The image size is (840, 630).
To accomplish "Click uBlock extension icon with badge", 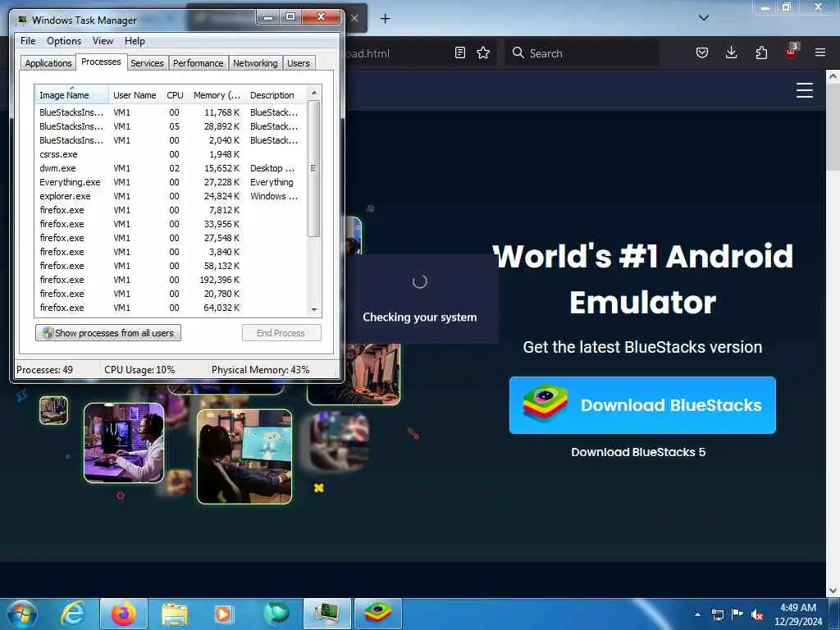I will tap(792, 52).
